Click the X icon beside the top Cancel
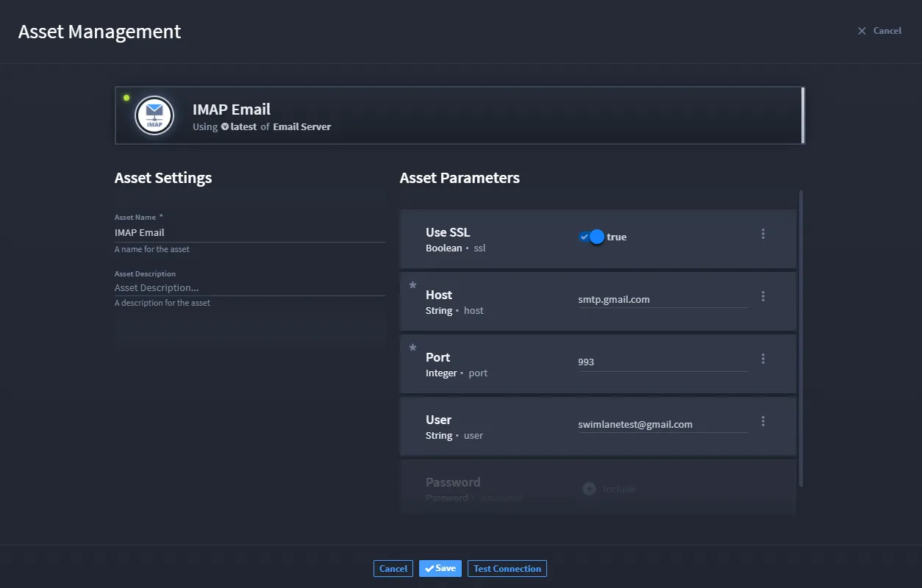 [x=862, y=31]
